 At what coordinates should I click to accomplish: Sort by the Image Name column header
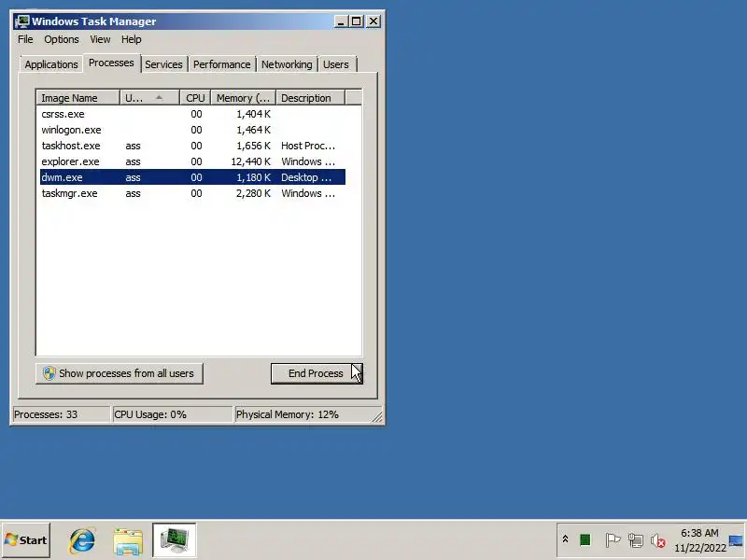[x=78, y=98]
